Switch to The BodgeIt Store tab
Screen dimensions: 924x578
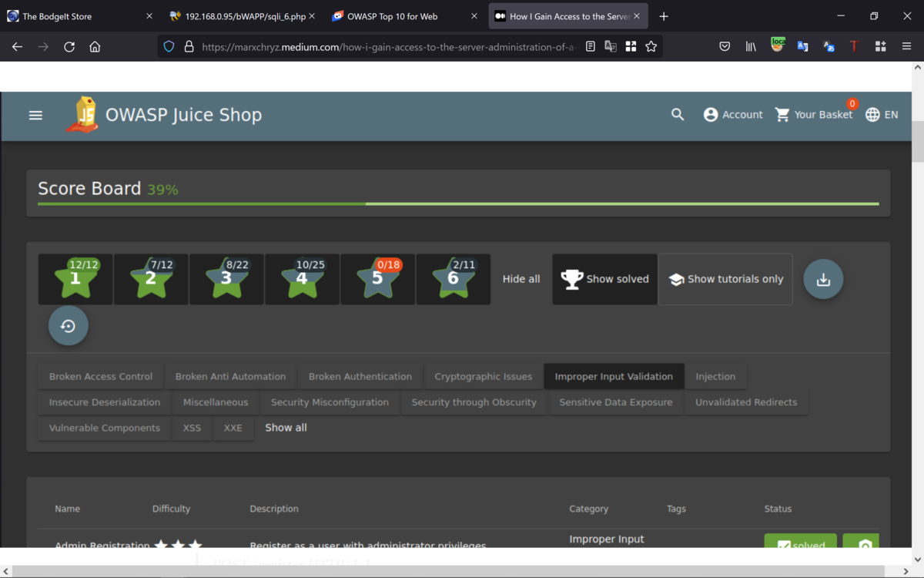[x=80, y=16]
